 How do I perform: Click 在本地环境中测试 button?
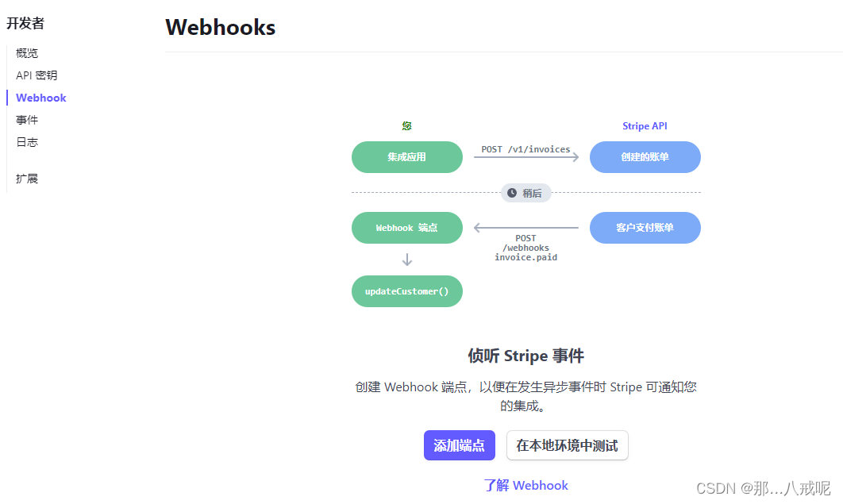click(568, 445)
